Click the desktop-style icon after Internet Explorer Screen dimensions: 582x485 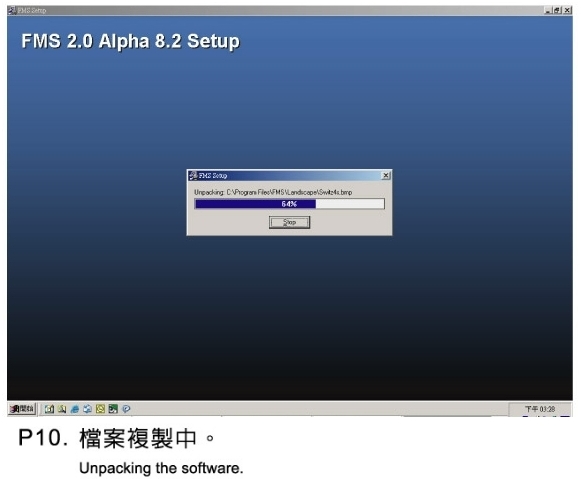(x=87, y=409)
